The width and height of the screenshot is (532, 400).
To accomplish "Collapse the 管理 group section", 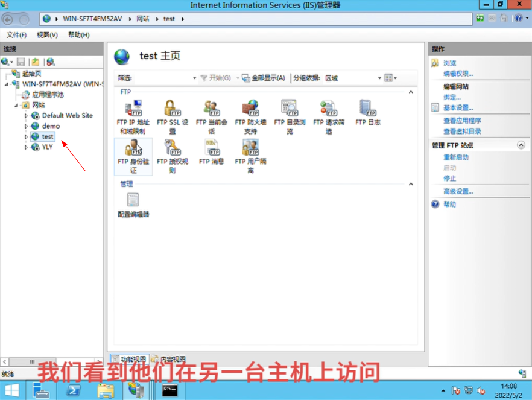I will point(411,184).
